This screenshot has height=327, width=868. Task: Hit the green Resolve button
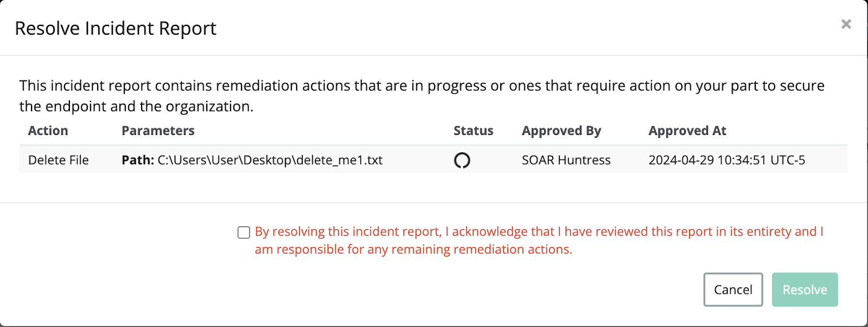point(805,290)
